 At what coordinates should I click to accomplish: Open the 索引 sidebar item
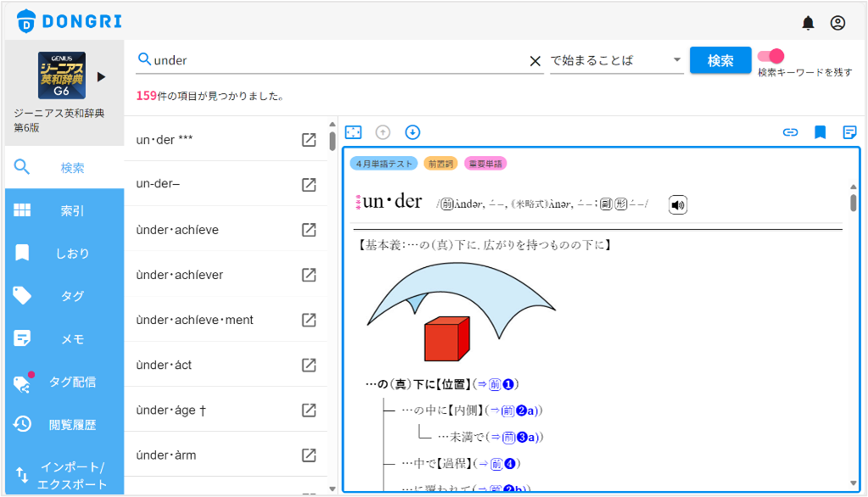(64, 210)
